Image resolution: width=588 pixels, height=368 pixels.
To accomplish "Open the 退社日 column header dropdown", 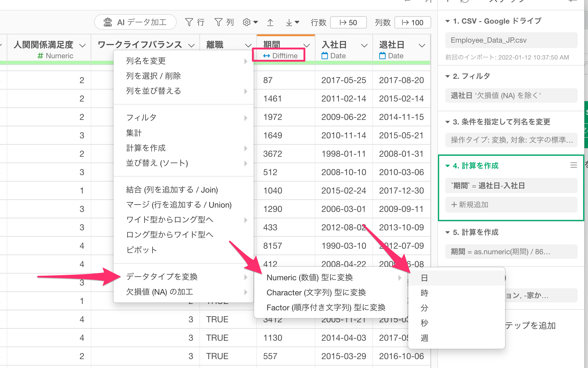I will point(422,45).
